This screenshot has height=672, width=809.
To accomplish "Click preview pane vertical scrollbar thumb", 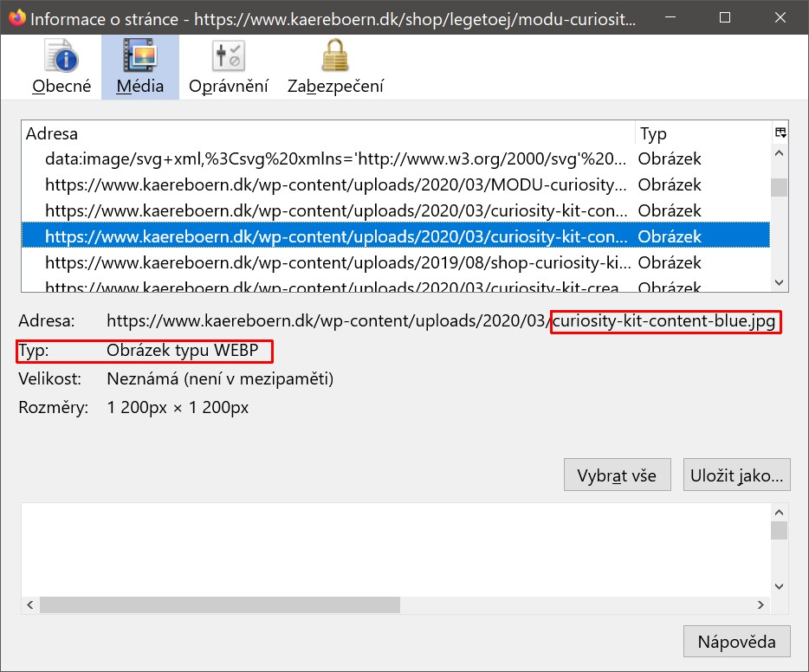I will [x=779, y=530].
